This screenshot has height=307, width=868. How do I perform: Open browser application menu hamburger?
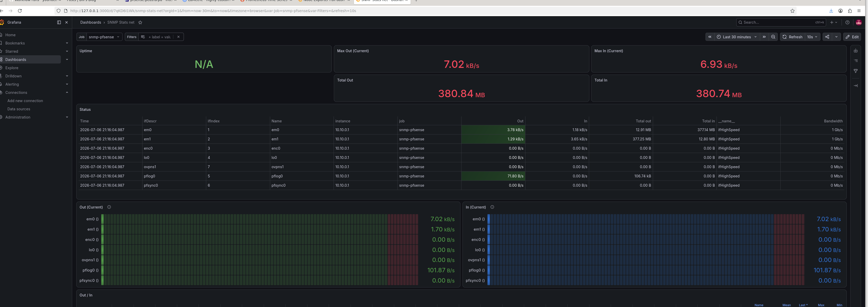859,11
